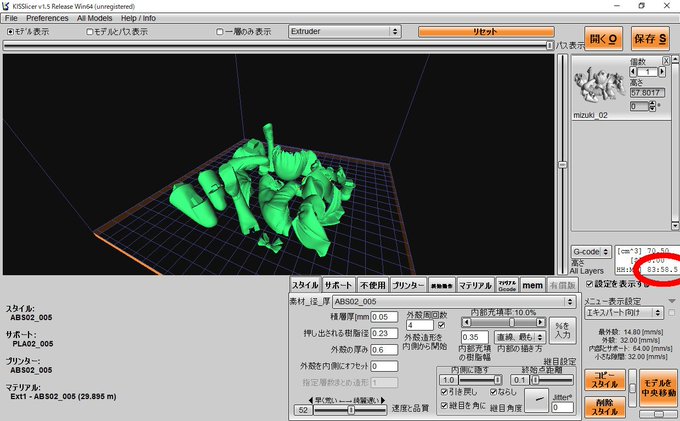Screen dimensions: 680x421
Task: Click model list scroll up arrow
Action: [675, 60]
